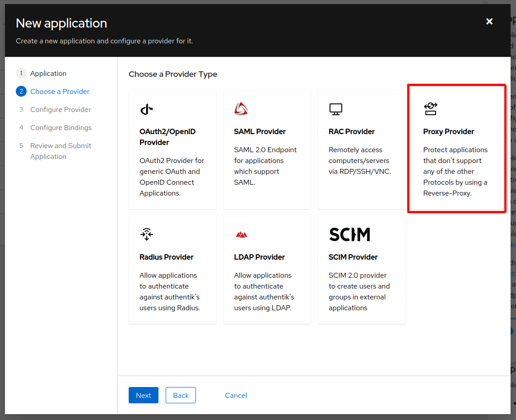Click the RAC Provider monitor icon
The image size is (516, 420).
pos(335,109)
